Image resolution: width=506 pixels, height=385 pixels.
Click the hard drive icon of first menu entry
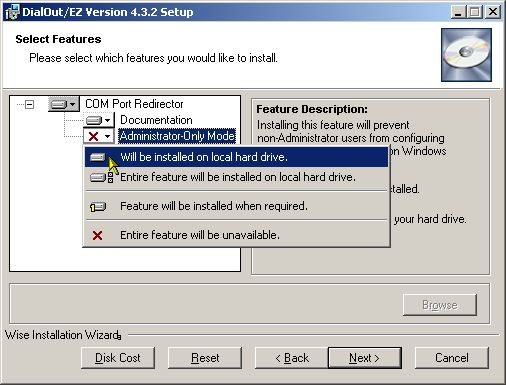[x=98, y=157]
